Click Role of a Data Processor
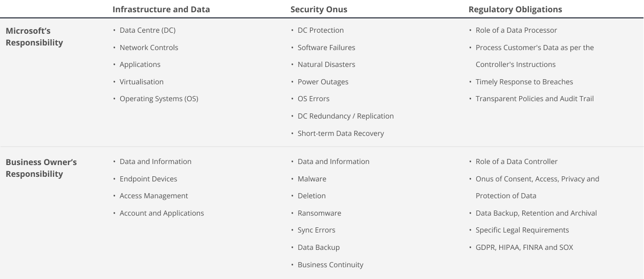The height and width of the screenshot is (279, 644). tap(516, 30)
